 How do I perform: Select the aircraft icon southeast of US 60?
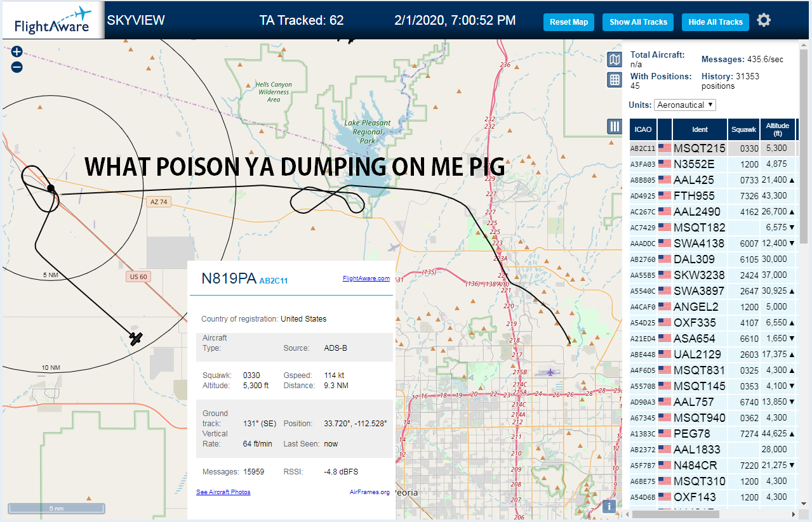(x=136, y=338)
